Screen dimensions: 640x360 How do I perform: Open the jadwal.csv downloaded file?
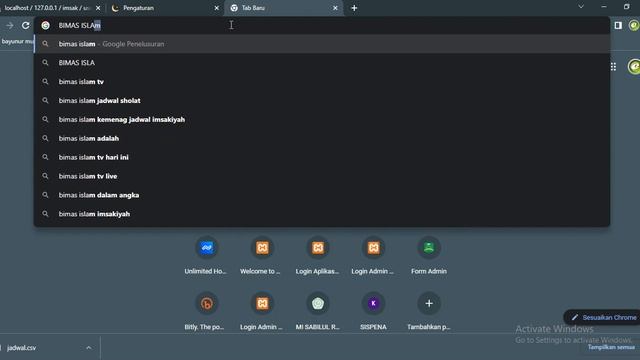[x=21, y=348]
